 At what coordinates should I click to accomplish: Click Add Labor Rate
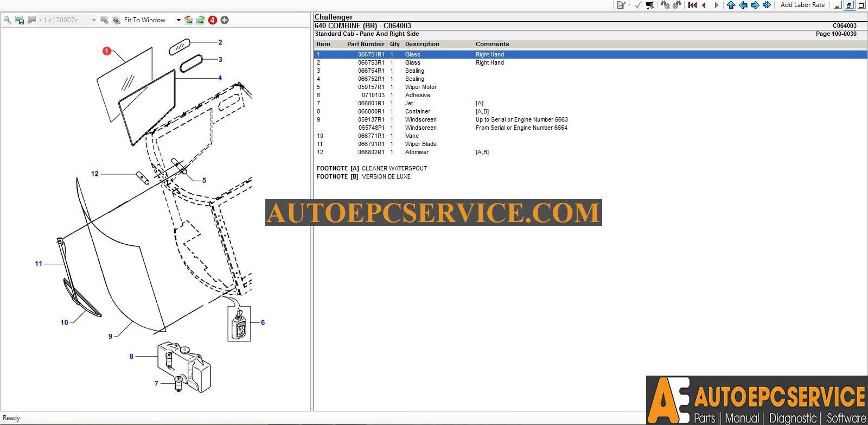coord(802,5)
